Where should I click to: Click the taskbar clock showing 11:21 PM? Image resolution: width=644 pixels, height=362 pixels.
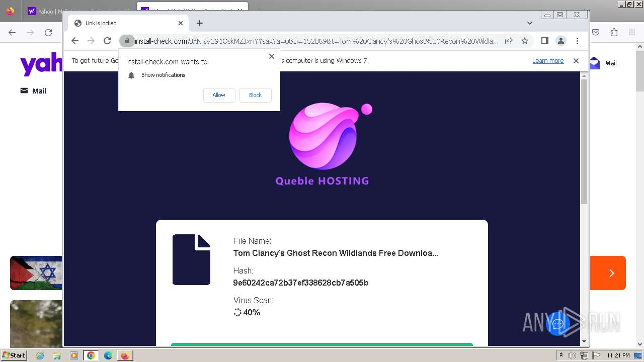coord(618,355)
